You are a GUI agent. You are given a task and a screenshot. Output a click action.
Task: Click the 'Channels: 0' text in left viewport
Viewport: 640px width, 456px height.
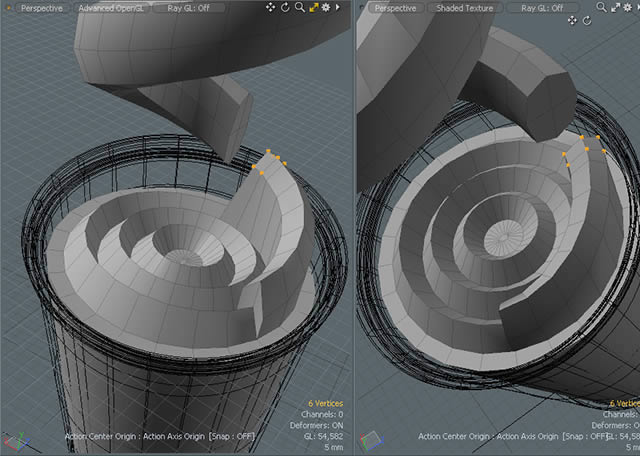coord(322,414)
